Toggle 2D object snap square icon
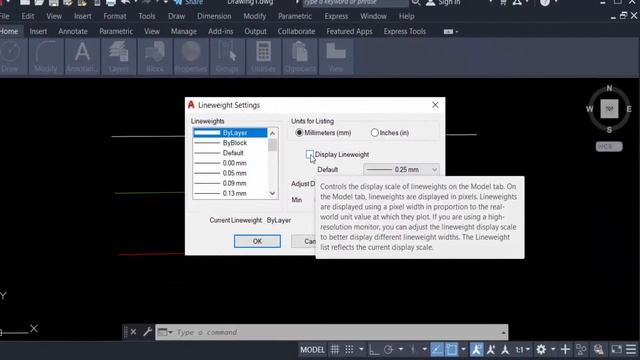 click(x=451, y=349)
